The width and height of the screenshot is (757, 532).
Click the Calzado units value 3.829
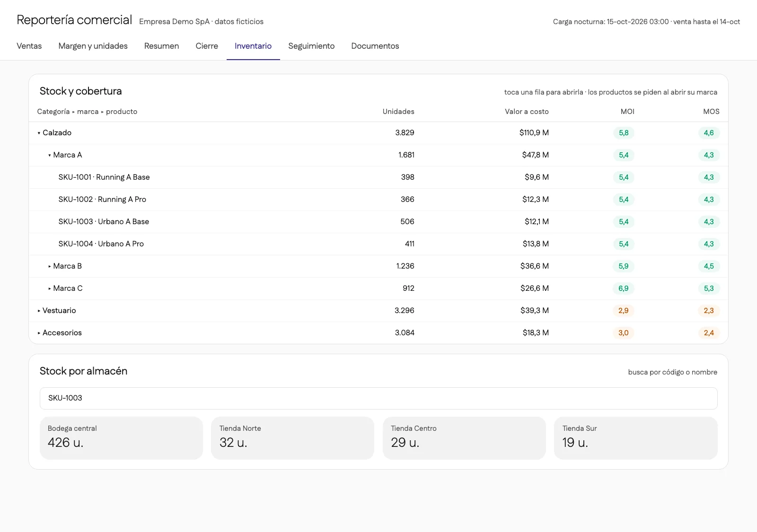[x=405, y=133]
